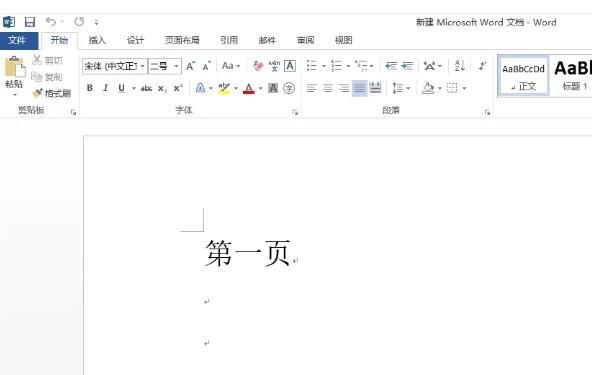
Task: Open underline style dropdown arrow
Action: (134, 88)
